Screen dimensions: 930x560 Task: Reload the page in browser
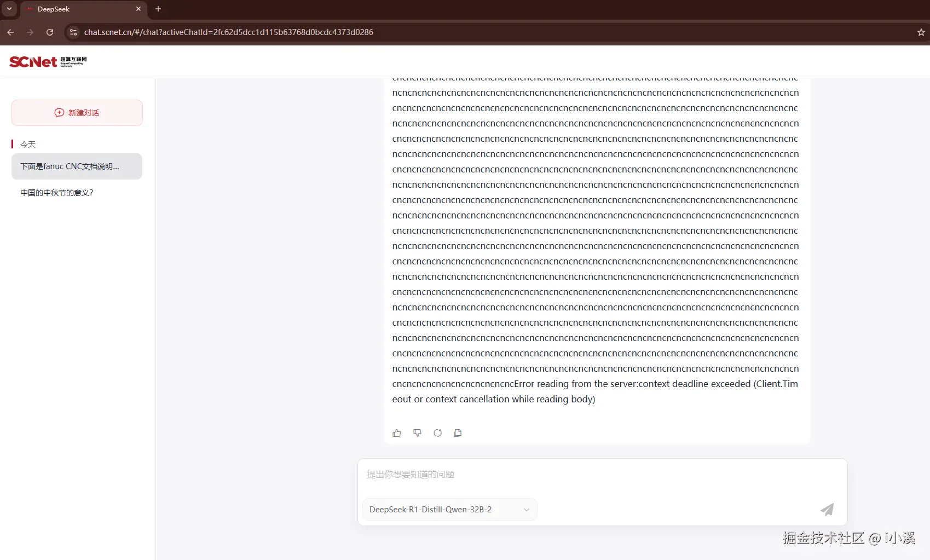pos(50,32)
